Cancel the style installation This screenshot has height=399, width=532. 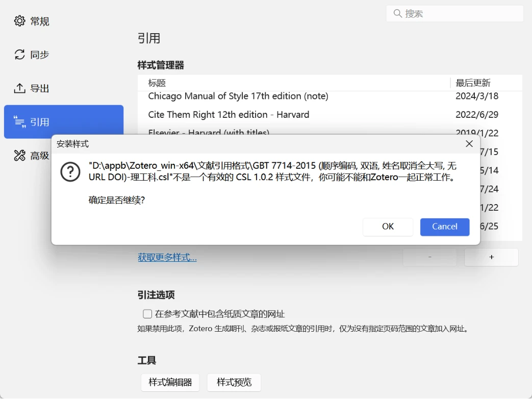(x=445, y=227)
